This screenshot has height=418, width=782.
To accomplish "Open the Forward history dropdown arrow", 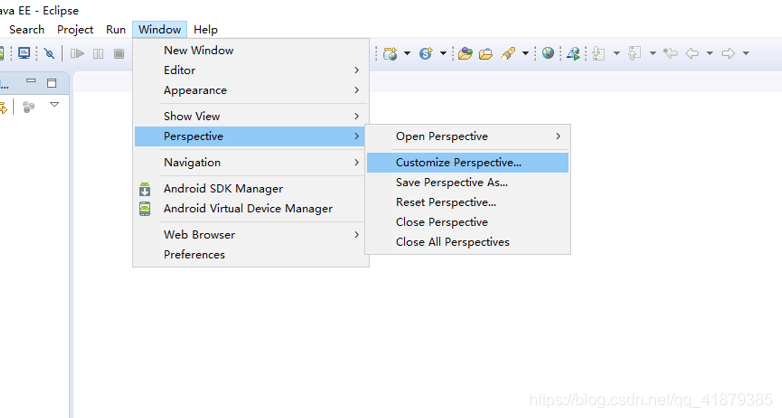I will point(746,53).
